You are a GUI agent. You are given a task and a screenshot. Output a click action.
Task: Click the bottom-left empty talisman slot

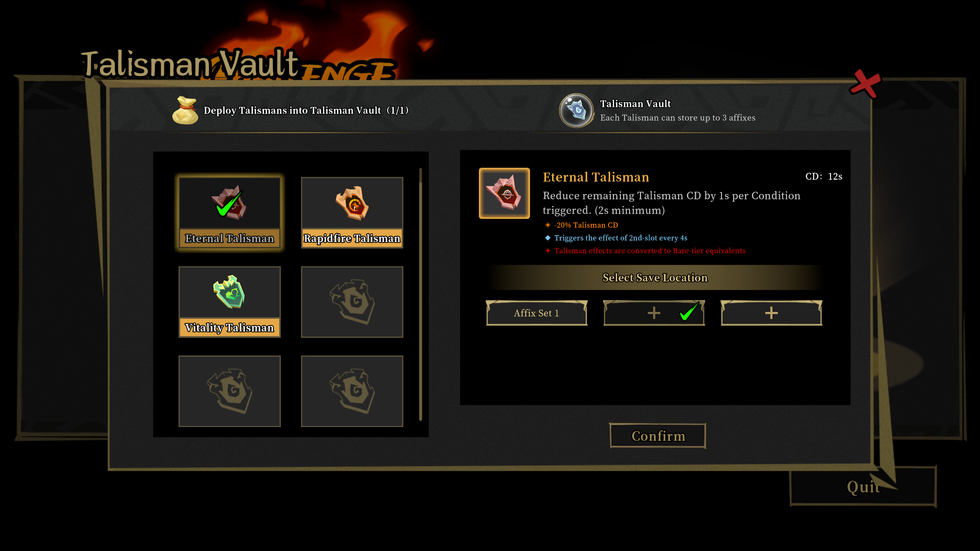tap(230, 391)
